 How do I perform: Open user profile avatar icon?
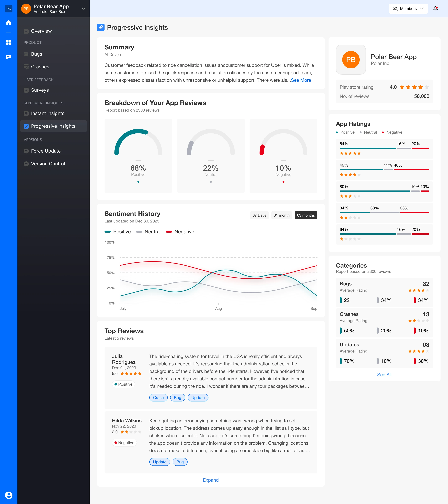(x=9, y=495)
